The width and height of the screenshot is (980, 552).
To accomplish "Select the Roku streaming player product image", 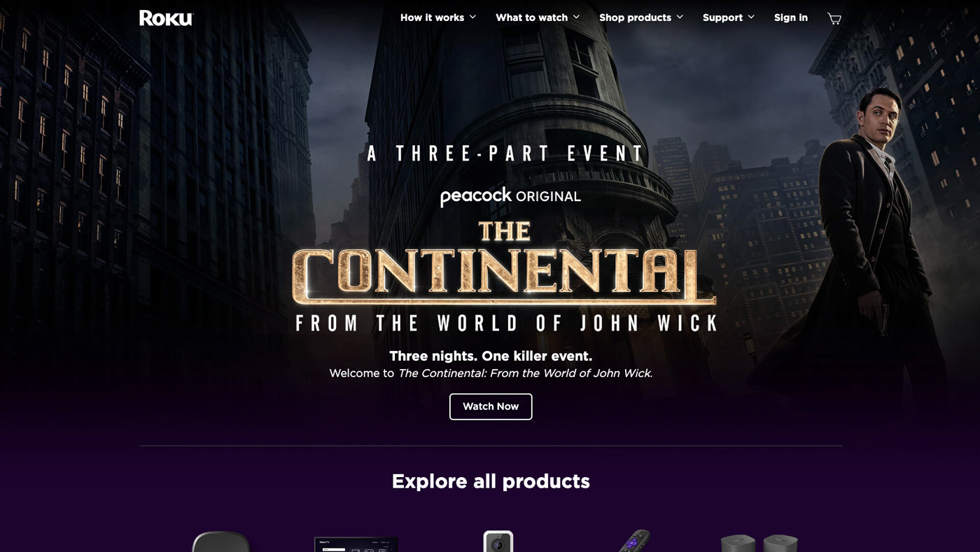I will point(221,541).
